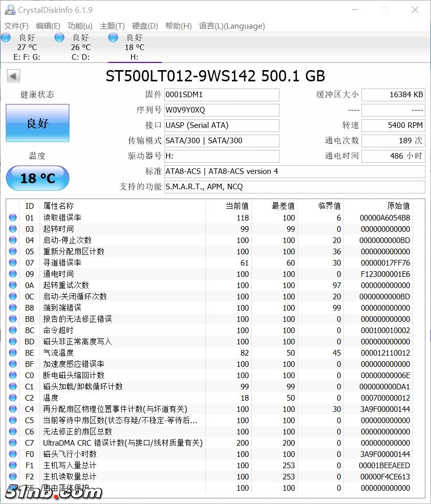Open the 文件(F) menu
This screenshot has height=504, width=431.
[x=16, y=26]
